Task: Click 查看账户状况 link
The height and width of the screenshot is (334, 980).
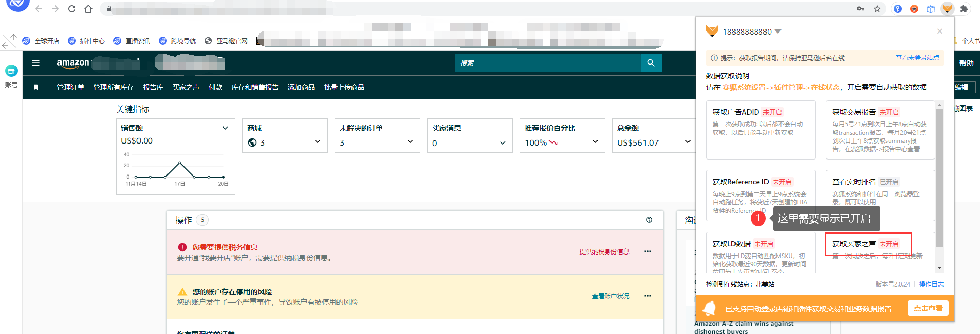Action: pyautogui.click(x=611, y=296)
